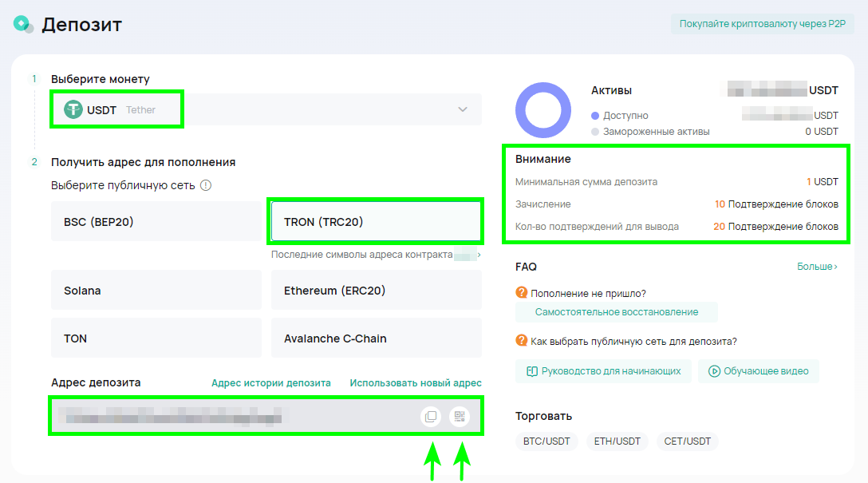This screenshot has width=868, height=483.
Task: Open 'Адрес истории депозита' link
Action: [x=270, y=383]
